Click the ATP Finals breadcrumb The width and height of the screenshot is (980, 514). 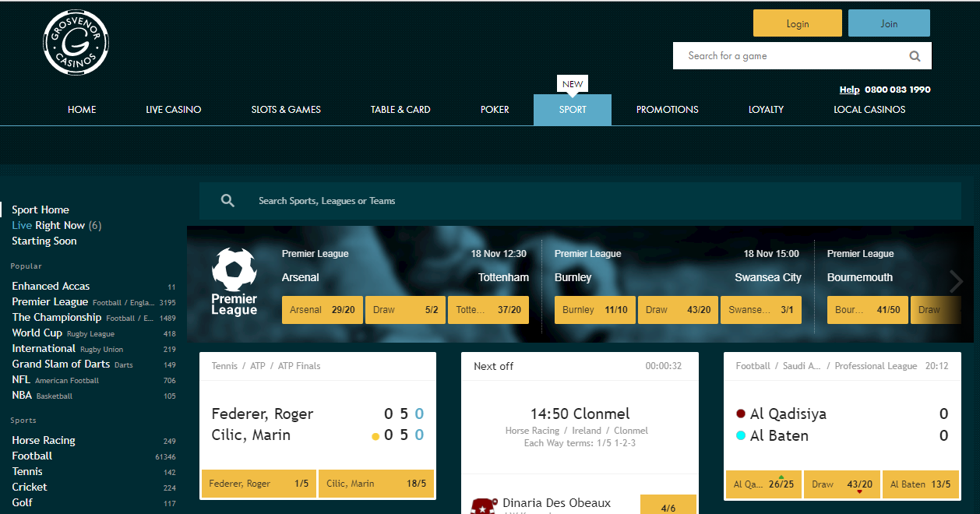tap(299, 366)
